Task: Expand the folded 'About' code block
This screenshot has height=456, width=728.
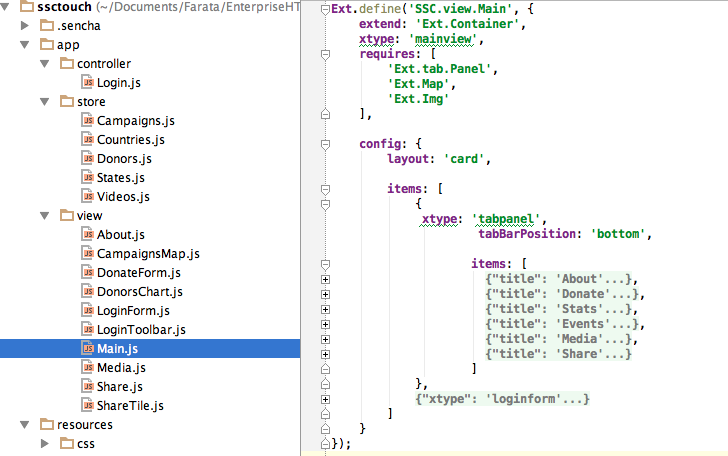Action: point(324,279)
